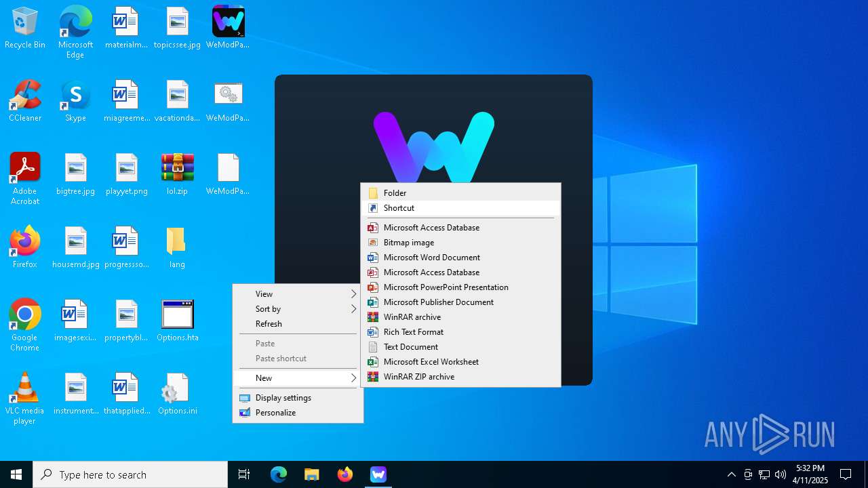This screenshot has width=868, height=488.
Task: Create a new Folder from the submenu
Action: tap(460, 193)
